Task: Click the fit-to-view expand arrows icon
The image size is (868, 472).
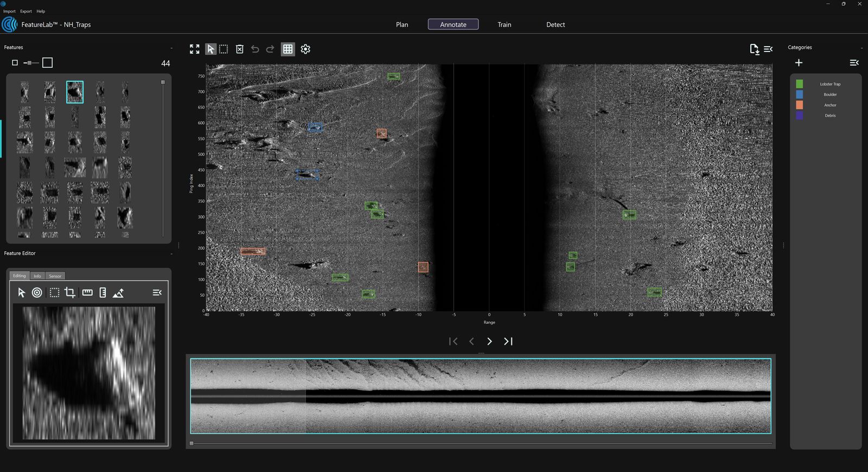Action: 195,49
